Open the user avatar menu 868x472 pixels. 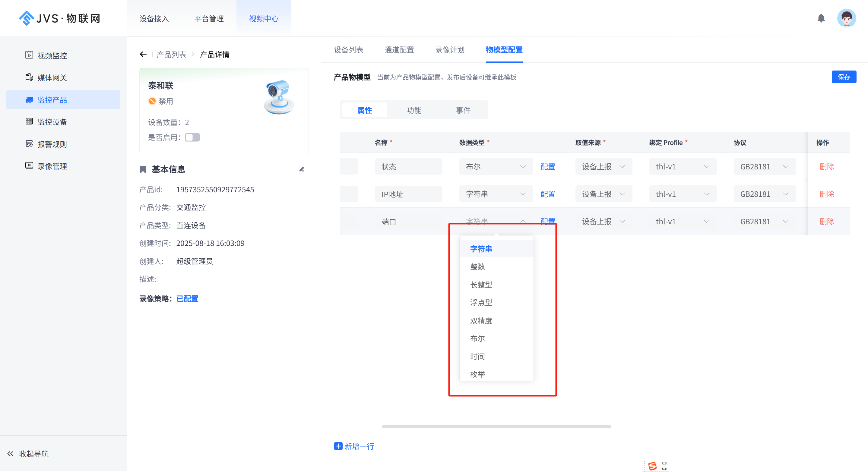pyautogui.click(x=846, y=18)
